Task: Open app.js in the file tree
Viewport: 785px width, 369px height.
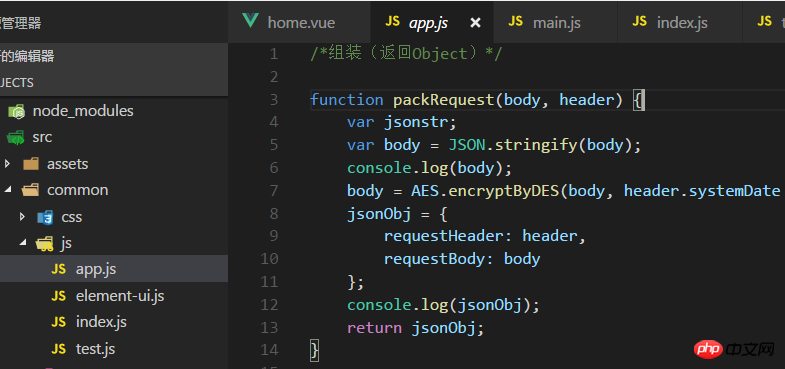Action: (114, 269)
